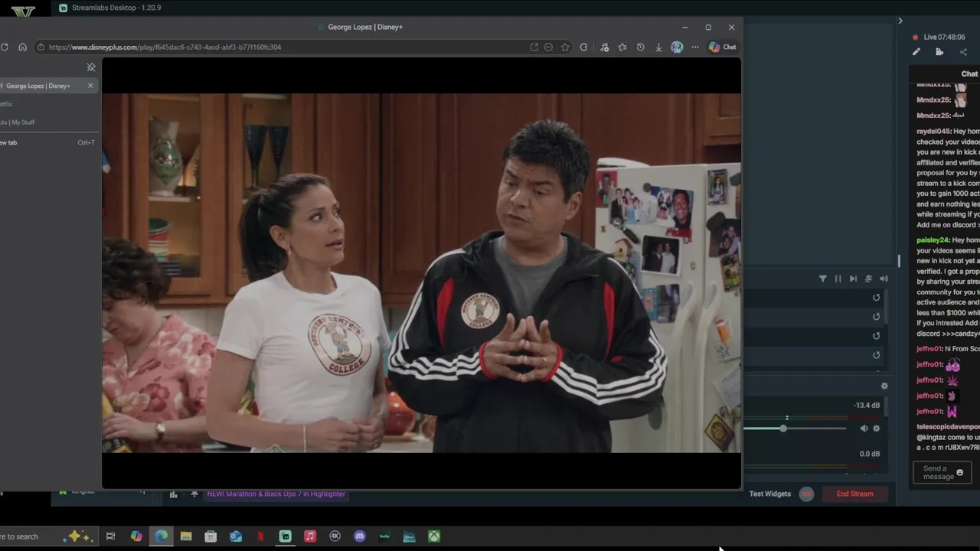The height and width of the screenshot is (551, 980).
Task: Select the Chat tab header in Streamlabs
Action: click(x=969, y=74)
